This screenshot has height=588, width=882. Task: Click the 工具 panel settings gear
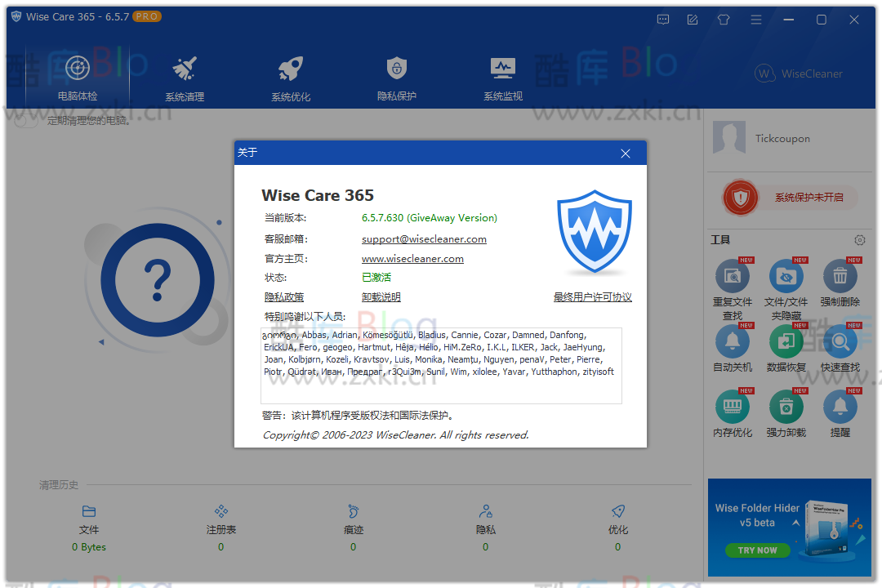coord(859,240)
